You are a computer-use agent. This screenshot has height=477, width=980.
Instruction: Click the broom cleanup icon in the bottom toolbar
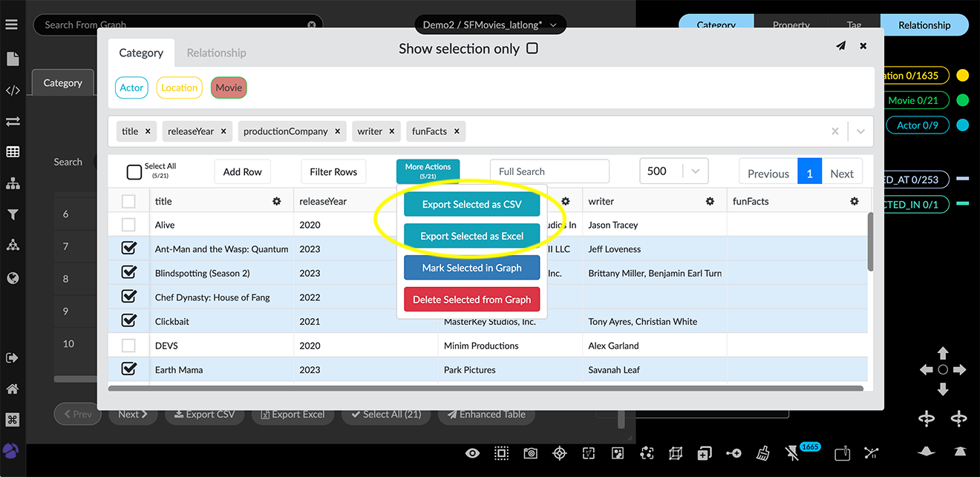(763, 453)
